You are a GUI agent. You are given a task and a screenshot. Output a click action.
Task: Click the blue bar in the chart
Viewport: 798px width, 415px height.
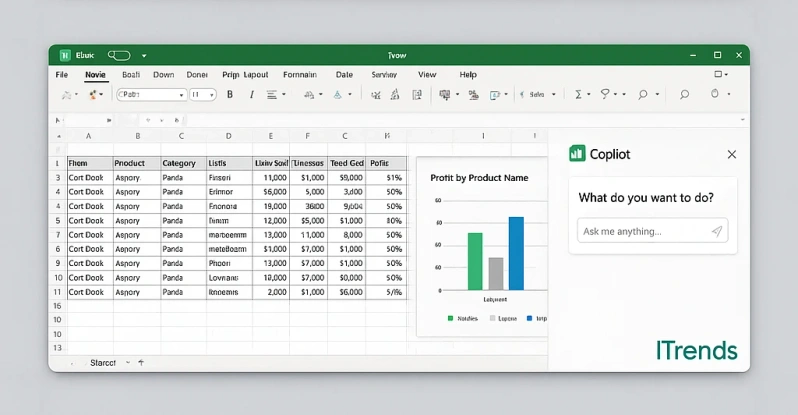pos(516,253)
